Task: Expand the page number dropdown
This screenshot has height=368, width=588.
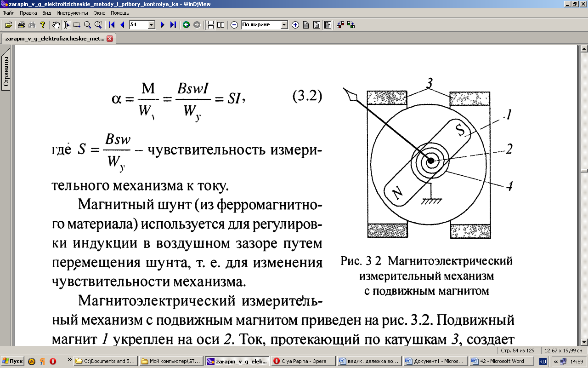Action: click(152, 25)
